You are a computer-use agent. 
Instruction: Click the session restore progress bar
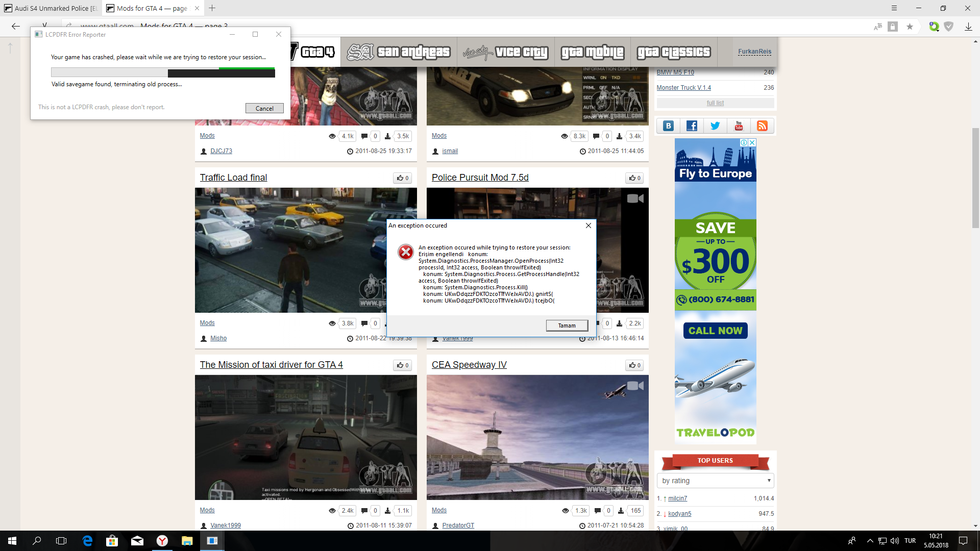[163, 72]
